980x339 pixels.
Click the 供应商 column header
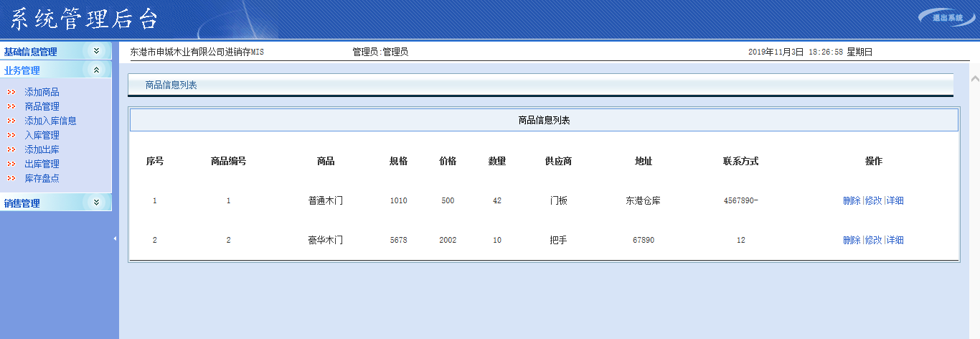coord(558,161)
